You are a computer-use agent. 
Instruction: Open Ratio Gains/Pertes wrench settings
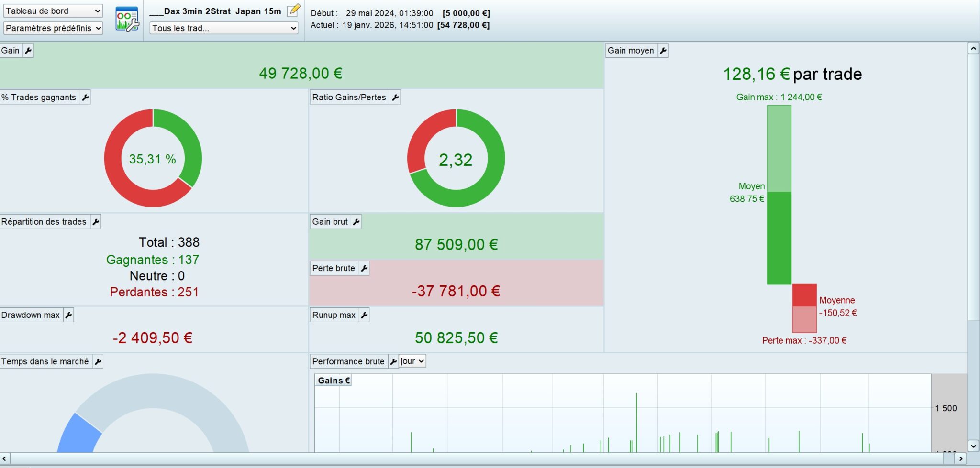(x=395, y=98)
